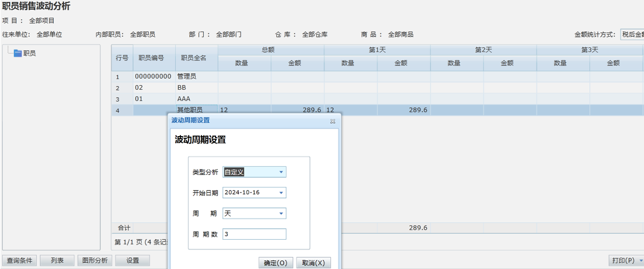Viewport: 644px width, 269px height.
Task: Switch to 图形分析 view
Action: pos(94,260)
